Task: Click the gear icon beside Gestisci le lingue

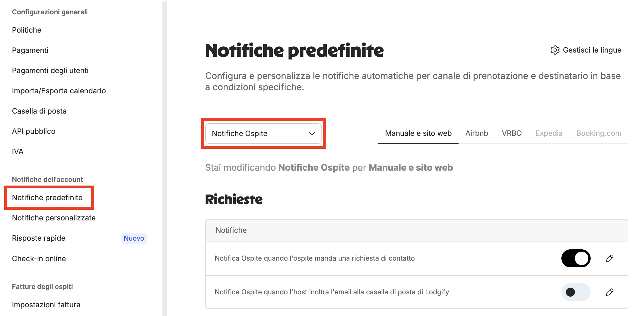Action: coord(555,50)
